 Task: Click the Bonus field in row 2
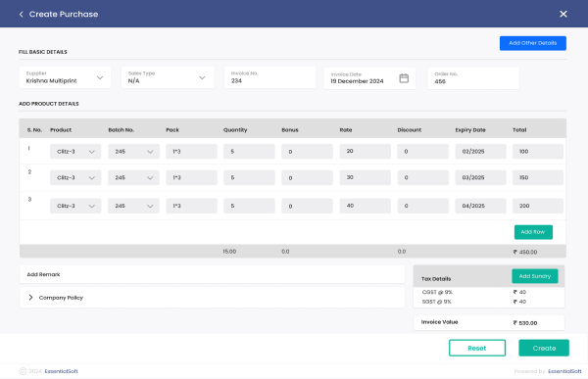point(307,177)
